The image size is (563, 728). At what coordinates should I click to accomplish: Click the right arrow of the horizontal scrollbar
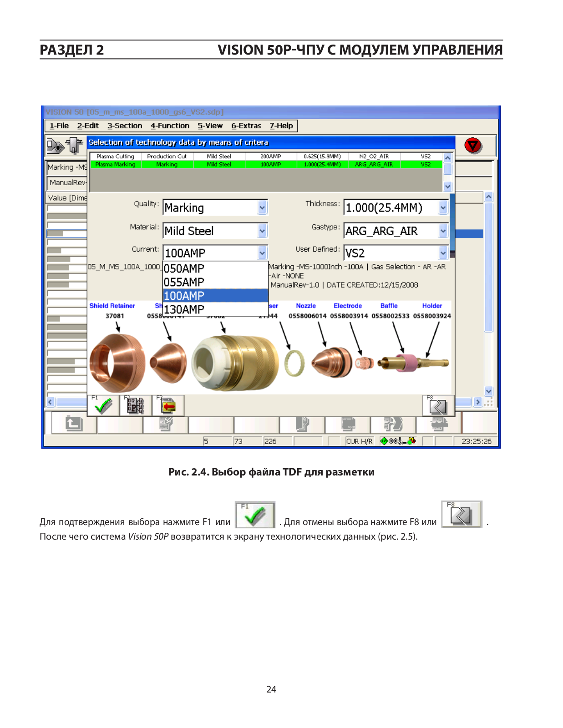coord(477,402)
